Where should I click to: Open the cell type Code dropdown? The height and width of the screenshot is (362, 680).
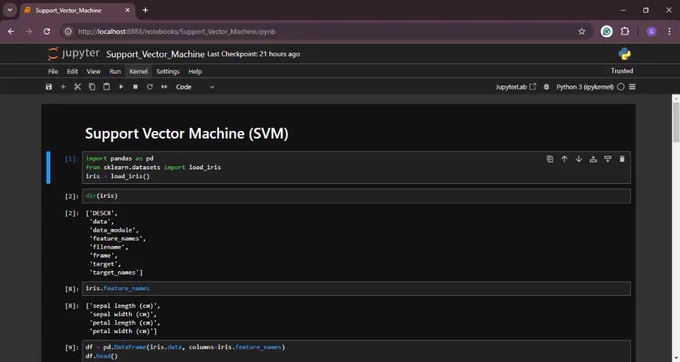tap(195, 87)
